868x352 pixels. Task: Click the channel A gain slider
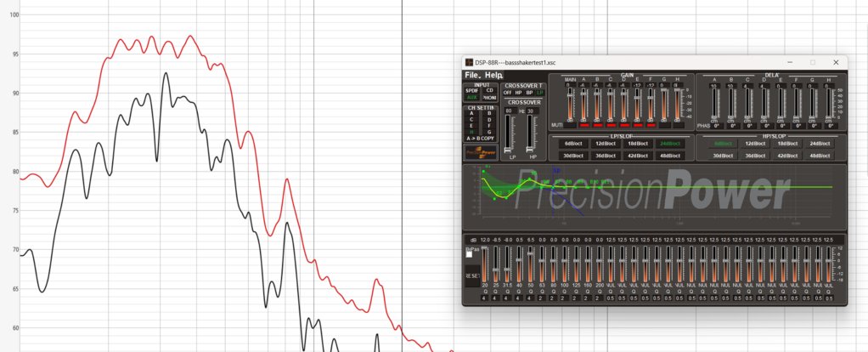click(x=583, y=105)
